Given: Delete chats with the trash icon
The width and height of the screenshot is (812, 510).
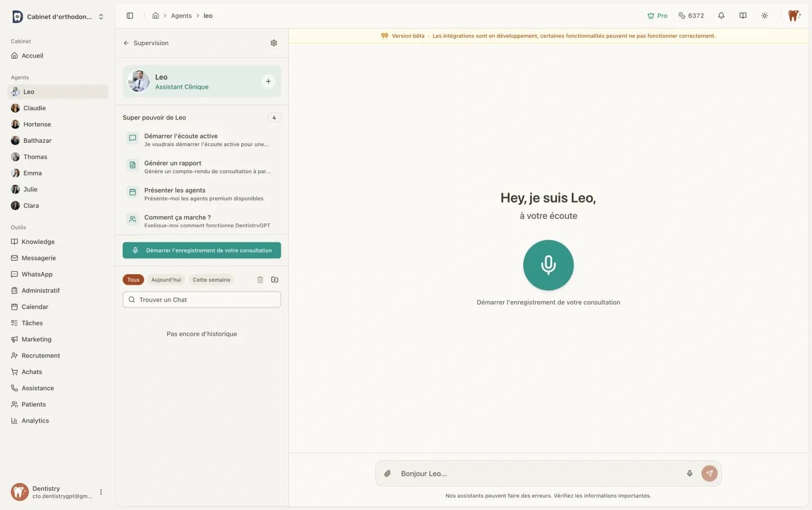Looking at the screenshot, I should (x=260, y=280).
